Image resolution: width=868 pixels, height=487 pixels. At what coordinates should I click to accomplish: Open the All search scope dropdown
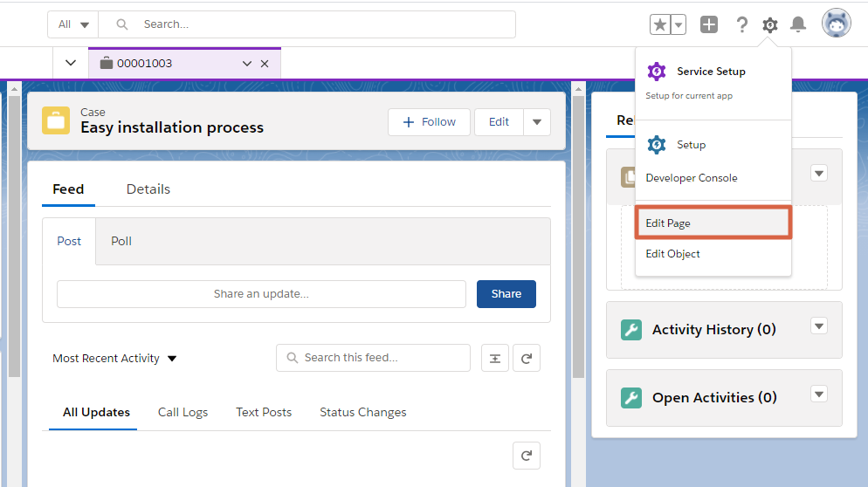[x=73, y=24]
